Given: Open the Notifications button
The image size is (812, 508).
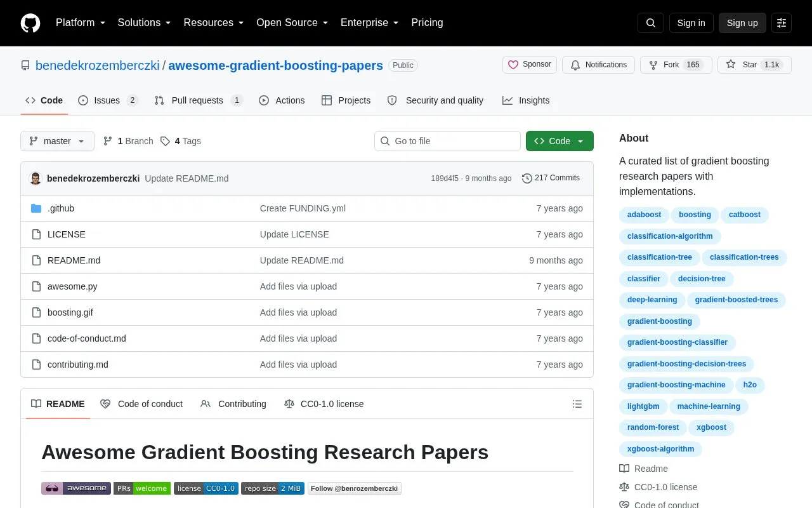Looking at the screenshot, I should pos(598,65).
